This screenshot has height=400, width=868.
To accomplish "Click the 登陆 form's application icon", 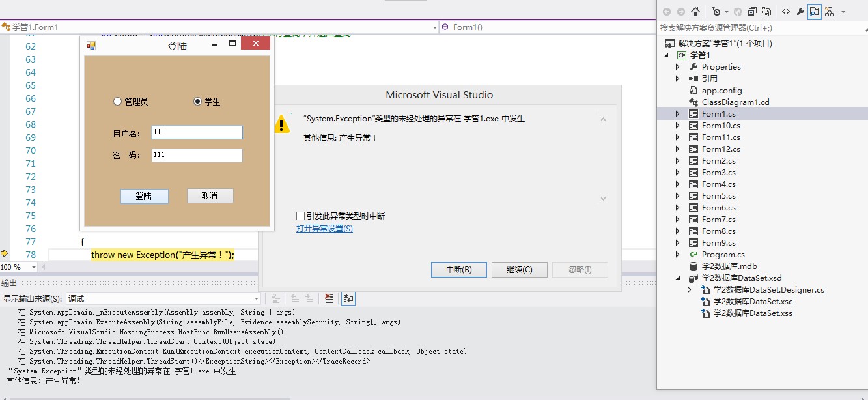I will click(91, 46).
